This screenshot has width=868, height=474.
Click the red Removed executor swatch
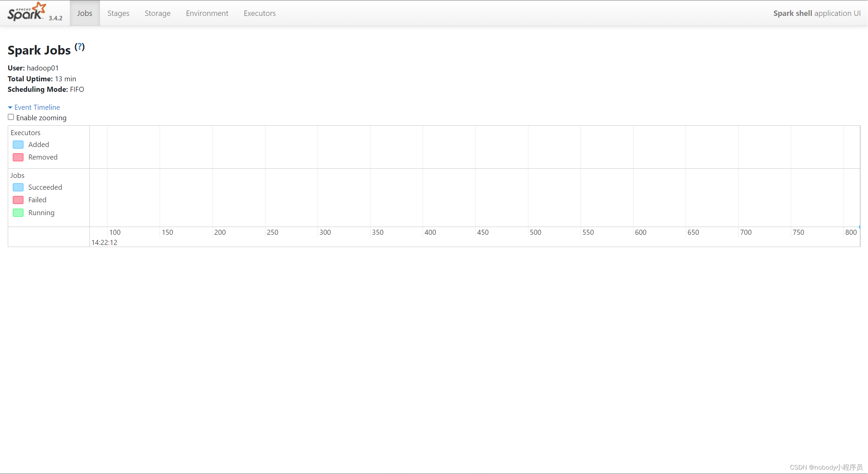click(x=18, y=157)
